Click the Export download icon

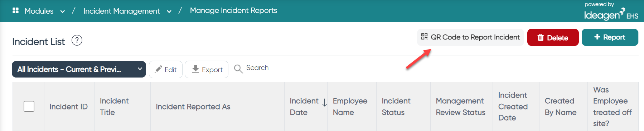click(x=195, y=69)
